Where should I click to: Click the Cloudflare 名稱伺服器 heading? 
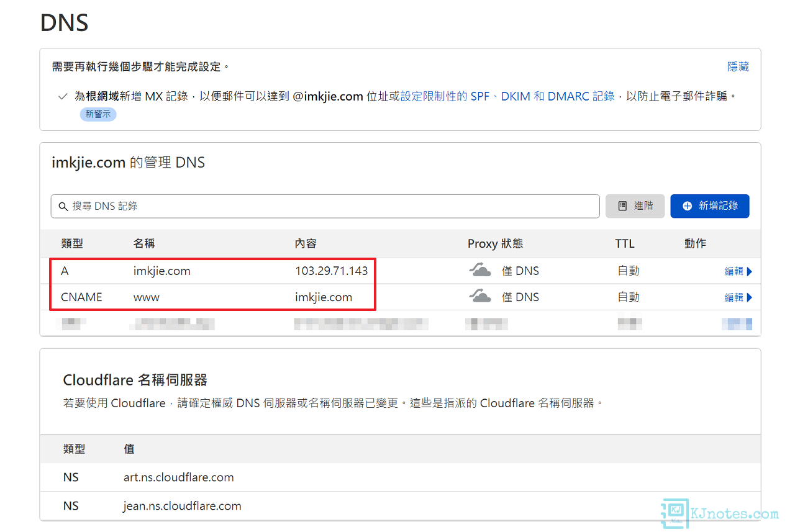[135, 380]
